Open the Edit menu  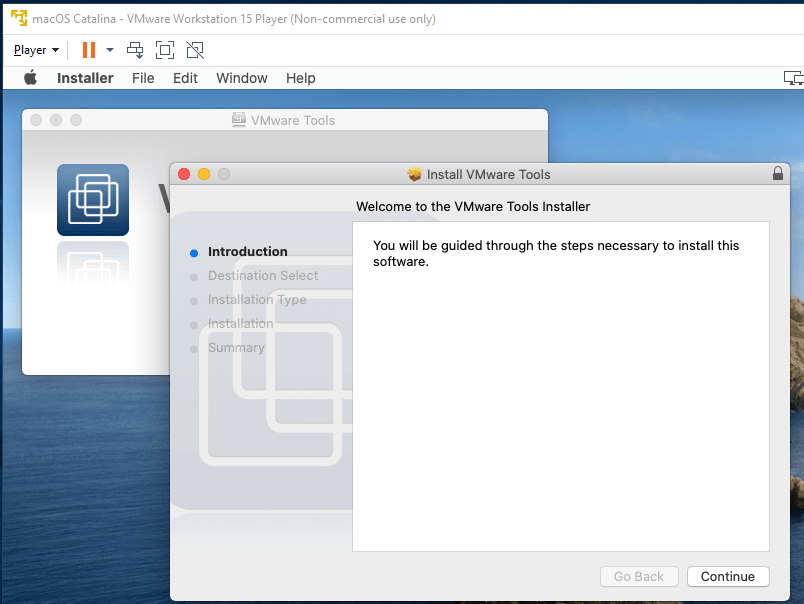185,78
